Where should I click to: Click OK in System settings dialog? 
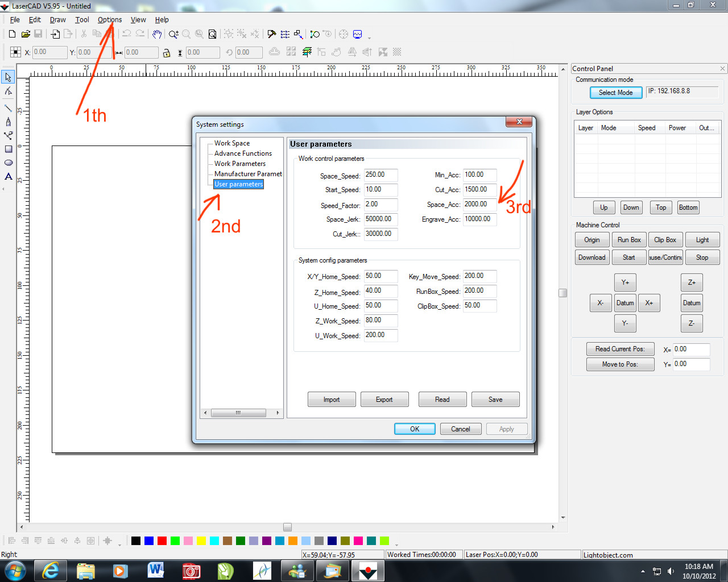tap(415, 429)
